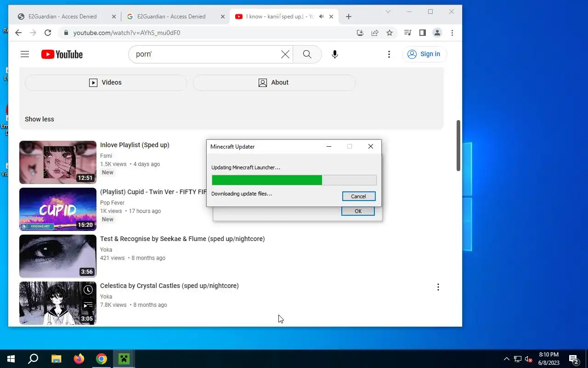Play the Test & Recognise video thumbnail
The width and height of the screenshot is (588, 368).
click(58, 256)
